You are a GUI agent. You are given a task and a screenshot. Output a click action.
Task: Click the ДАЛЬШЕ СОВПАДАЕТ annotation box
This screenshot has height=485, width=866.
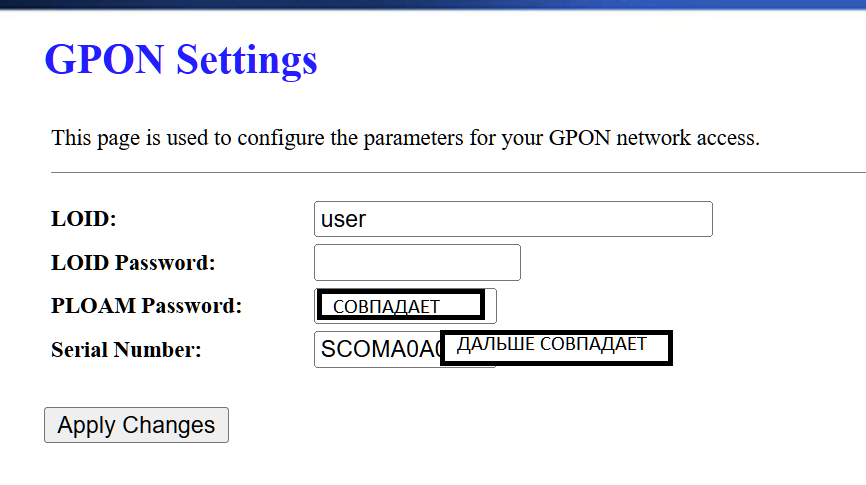[555, 346]
